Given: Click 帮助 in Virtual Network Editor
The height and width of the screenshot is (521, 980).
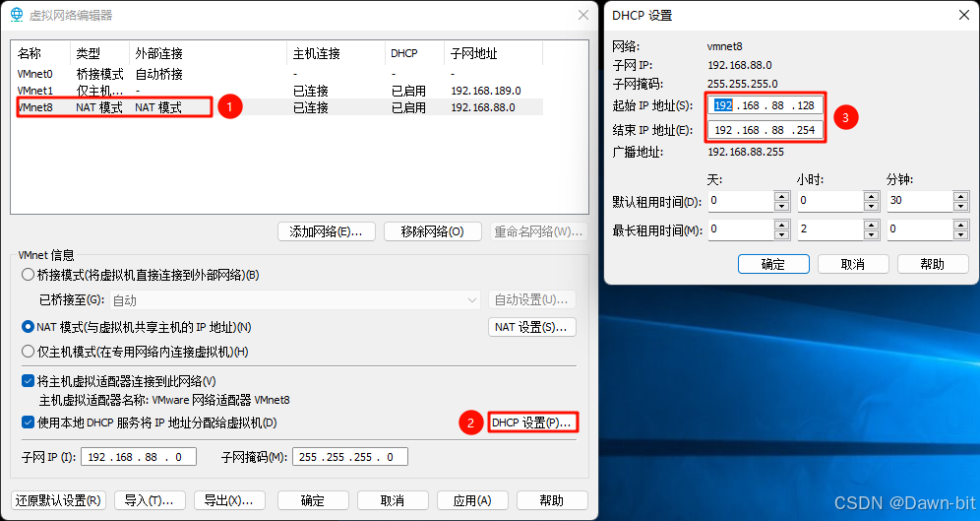Looking at the screenshot, I should (553, 500).
